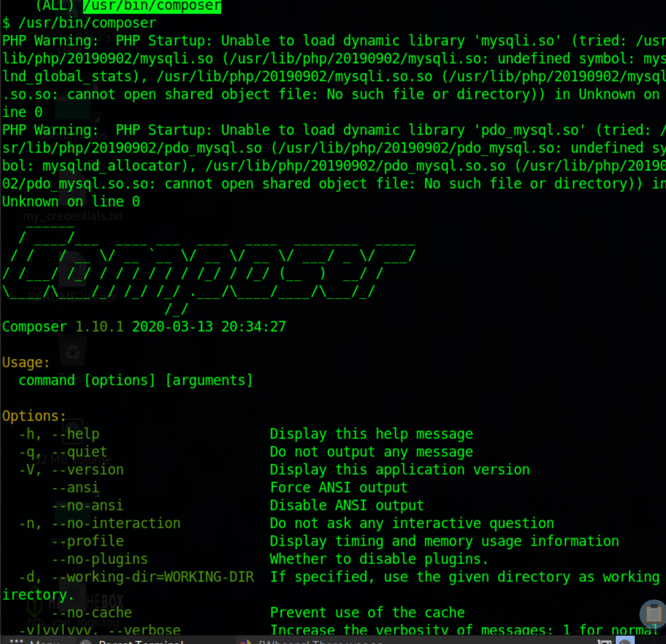Image resolution: width=666 pixels, height=644 pixels.
Task: Click the '$ /usr/bin/composer' command line
Action: tap(79, 23)
